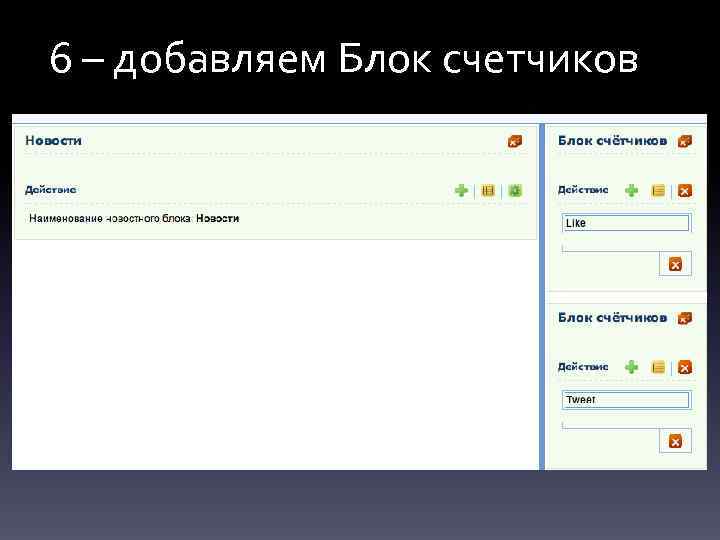Click green plus icon above Like field
Screen dimensions: 720x540
632,190
